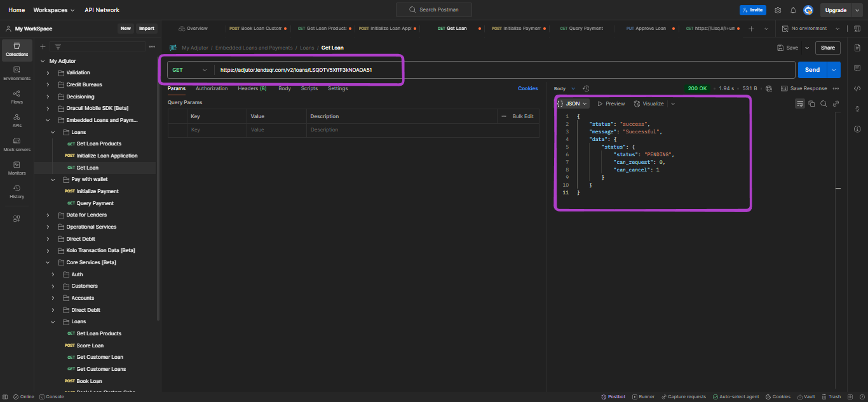Click the response history clock icon
The image size is (868, 402).
pyautogui.click(x=586, y=88)
